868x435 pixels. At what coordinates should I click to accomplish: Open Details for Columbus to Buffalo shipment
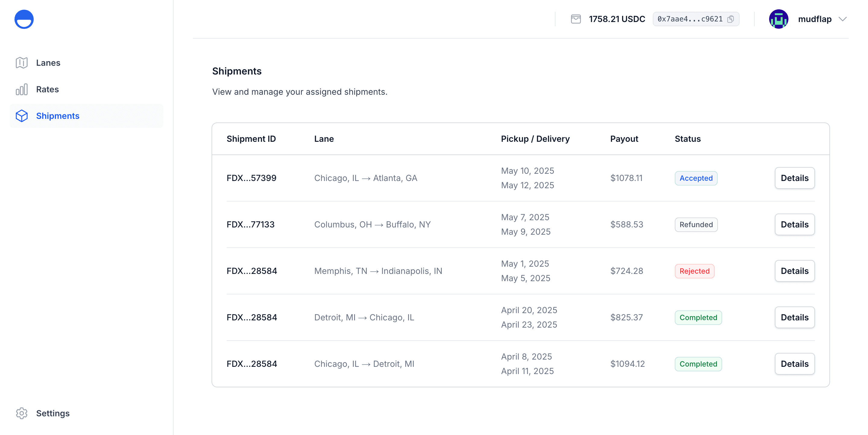click(x=794, y=224)
